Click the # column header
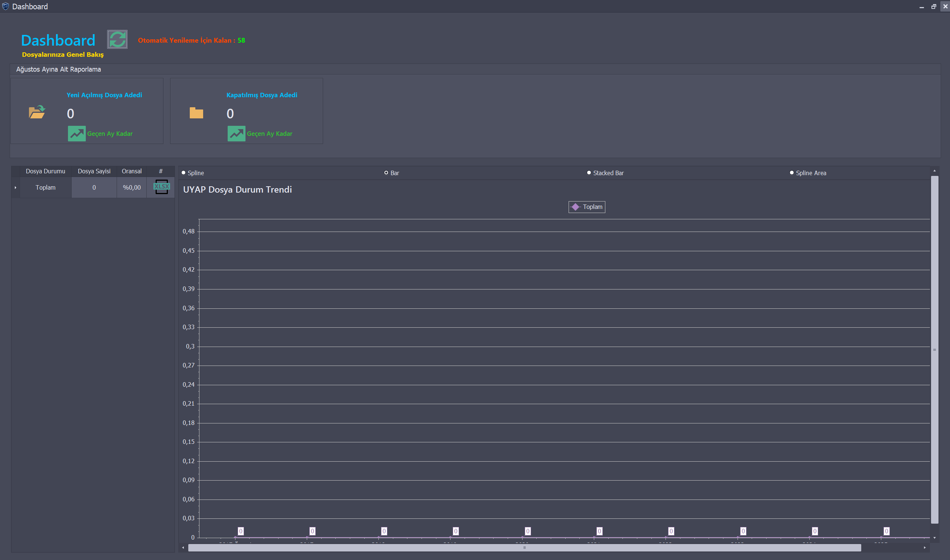 161,171
